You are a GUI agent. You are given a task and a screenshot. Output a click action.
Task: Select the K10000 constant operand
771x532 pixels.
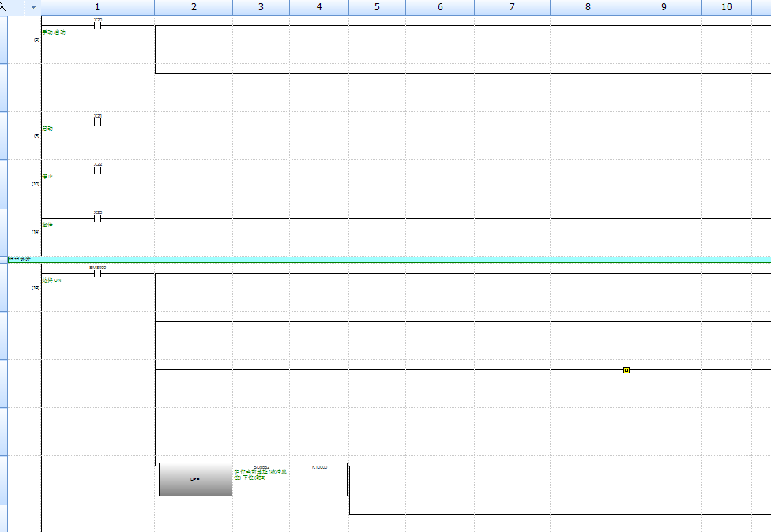(x=319, y=467)
